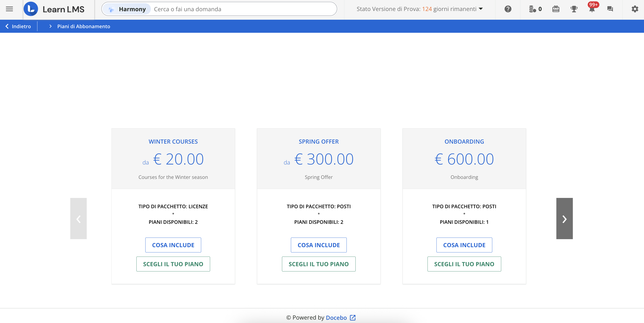Open the admin settings gear icon

click(x=635, y=9)
